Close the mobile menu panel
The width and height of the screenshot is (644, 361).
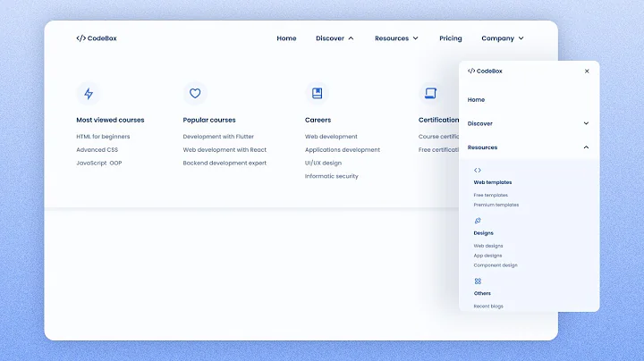[x=587, y=71]
